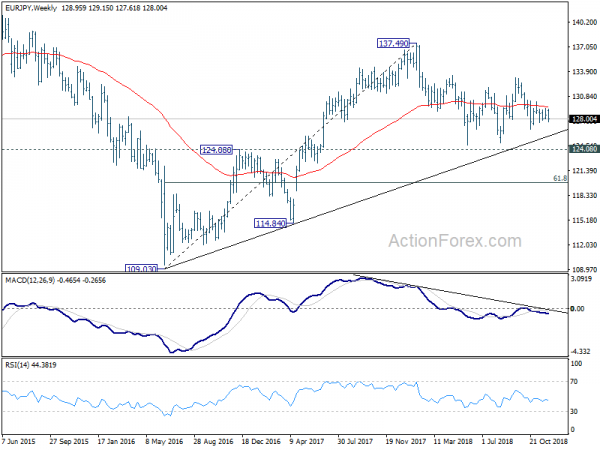Click the 140.200 price axis value

[584, 23]
